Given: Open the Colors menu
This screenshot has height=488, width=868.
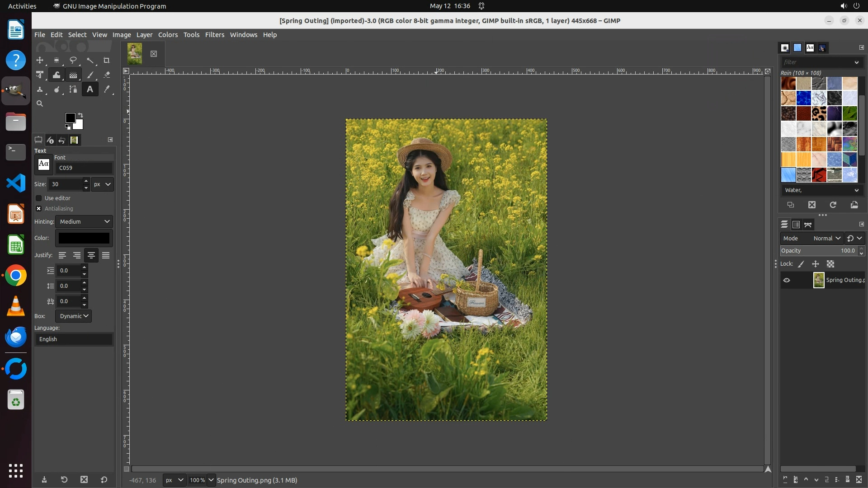Looking at the screenshot, I should (x=168, y=35).
